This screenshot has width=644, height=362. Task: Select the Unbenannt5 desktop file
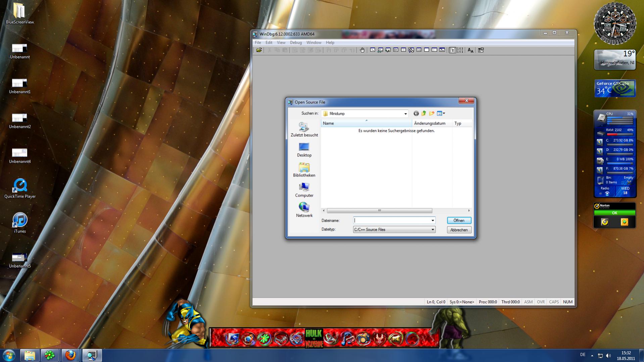click(x=20, y=260)
